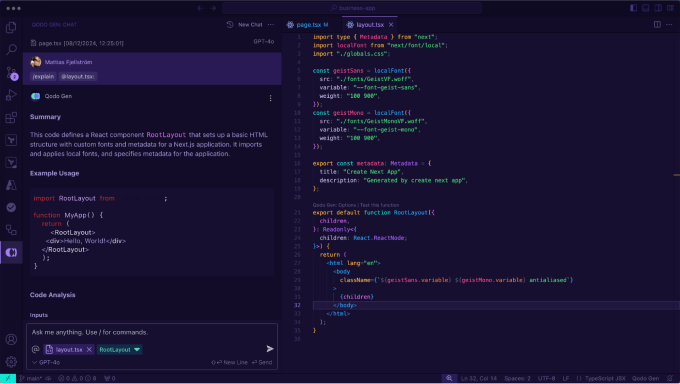Toggle the primary side bar
This screenshot has height=384, width=680.
pos(634,8)
